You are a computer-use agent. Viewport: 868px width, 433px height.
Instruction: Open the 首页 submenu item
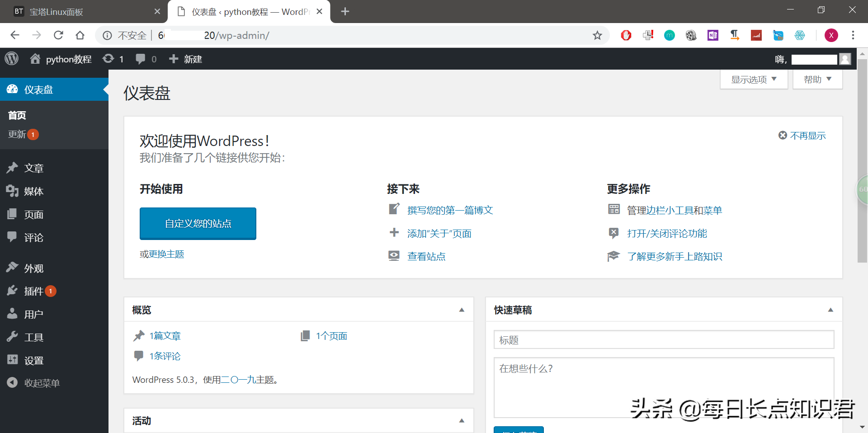click(x=17, y=115)
